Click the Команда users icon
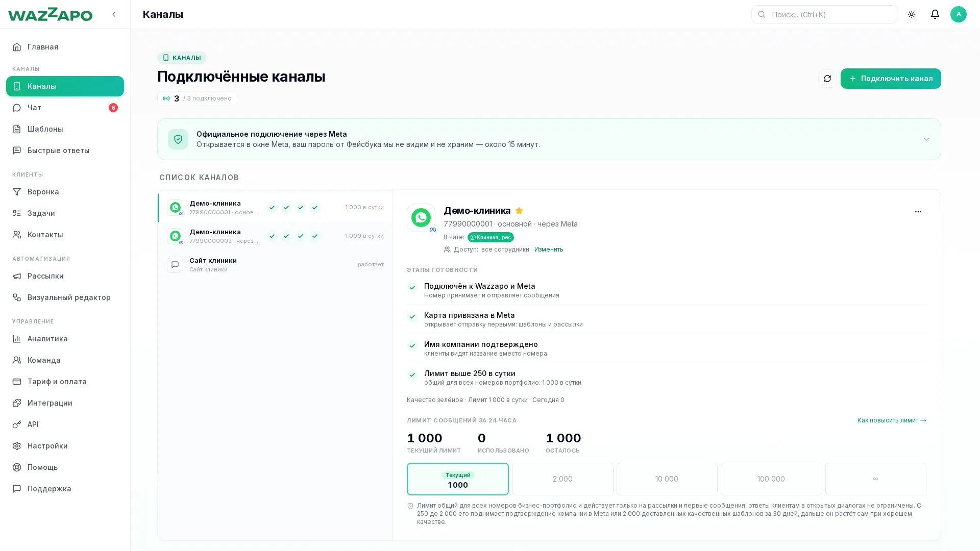The image size is (980, 551). (17, 360)
